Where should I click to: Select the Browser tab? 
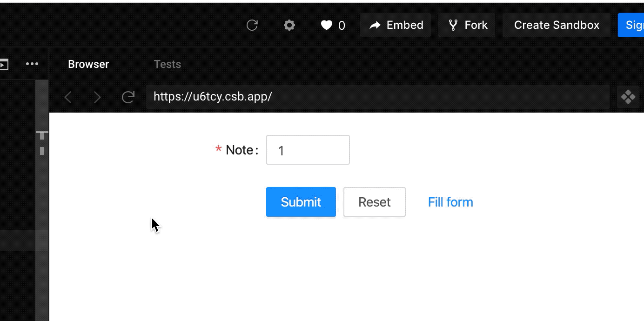click(x=88, y=64)
